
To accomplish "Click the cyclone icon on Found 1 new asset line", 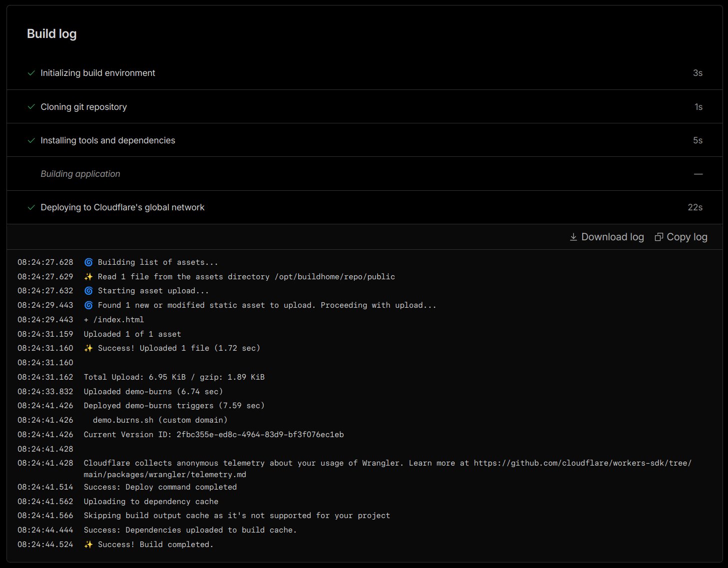I will 88,305.
